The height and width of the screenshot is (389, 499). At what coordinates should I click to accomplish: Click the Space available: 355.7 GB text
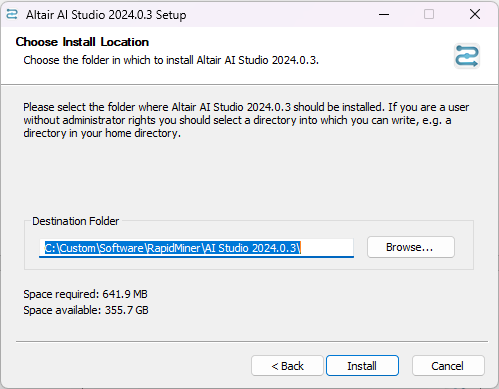[86, 310]
